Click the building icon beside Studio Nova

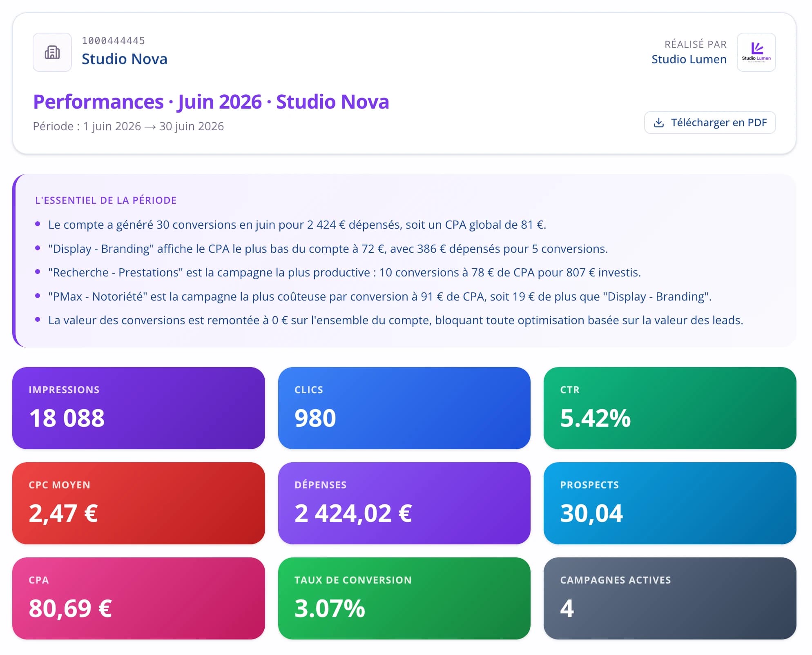52,52
